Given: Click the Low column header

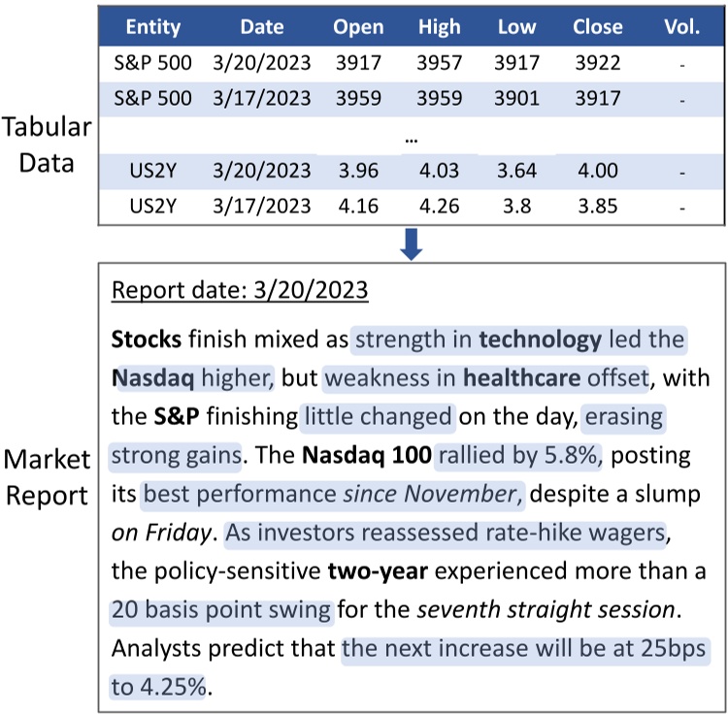Looking at the screenshot, I should (515, 26).
